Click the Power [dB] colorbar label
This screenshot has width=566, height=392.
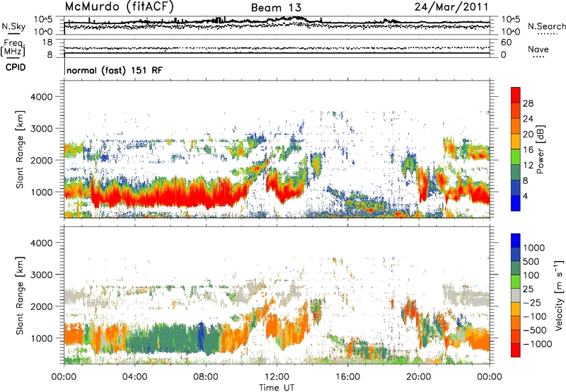click(540, 149)
